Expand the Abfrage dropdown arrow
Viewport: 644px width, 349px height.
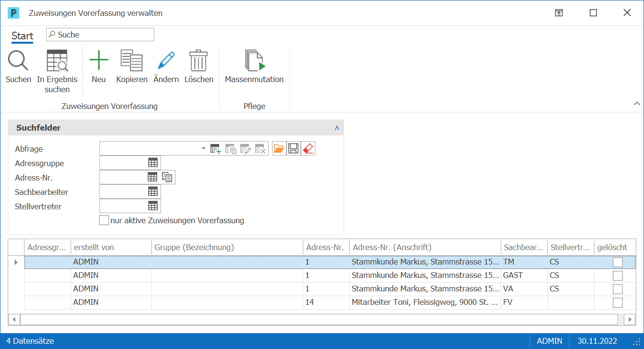point(203,149)
